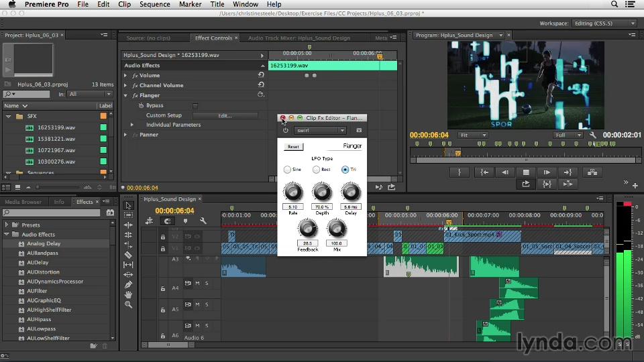Step forward one frame
This screenshot has width=644, height=362.
pos(547,172)
